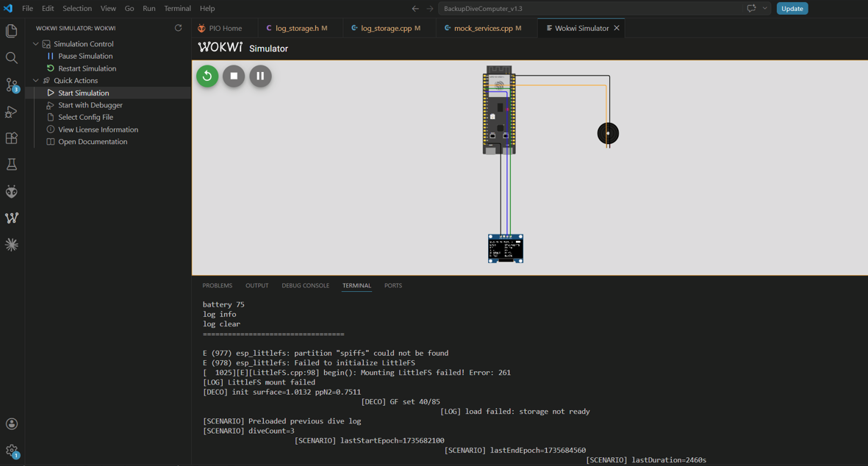Viewport: 868px width, 466px height.
Task: Open Source Control view with badge
Action: [12, 85]
